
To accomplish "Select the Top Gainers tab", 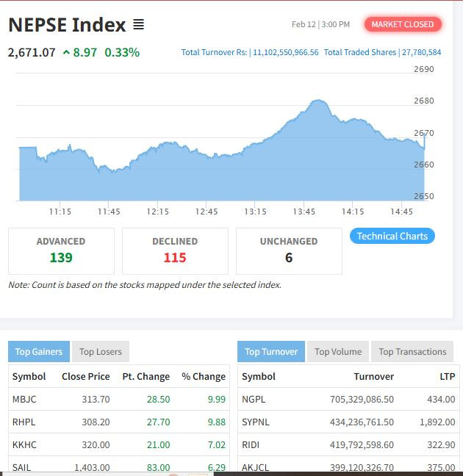I will 39,352.
